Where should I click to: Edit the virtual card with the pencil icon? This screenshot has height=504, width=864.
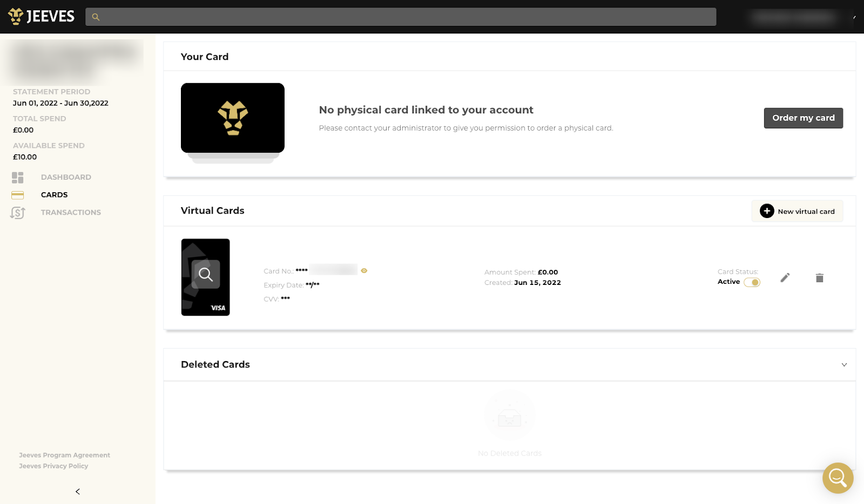click(x=785, y=277)
